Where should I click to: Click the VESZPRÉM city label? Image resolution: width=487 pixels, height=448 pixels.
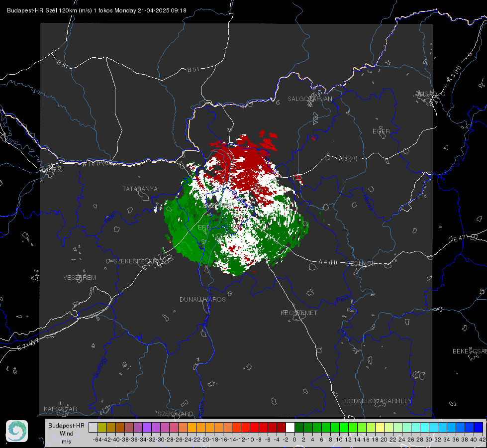pyautogui.click(x=80, y=277)
